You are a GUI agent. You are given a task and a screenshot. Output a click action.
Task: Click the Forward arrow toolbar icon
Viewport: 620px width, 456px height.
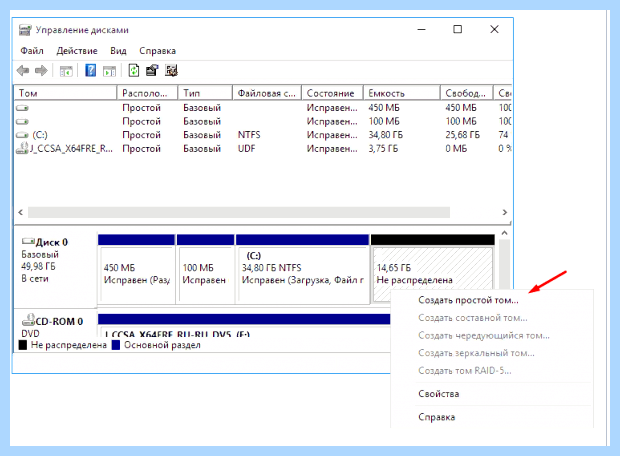pyautogui.click(x=41, y=71)
